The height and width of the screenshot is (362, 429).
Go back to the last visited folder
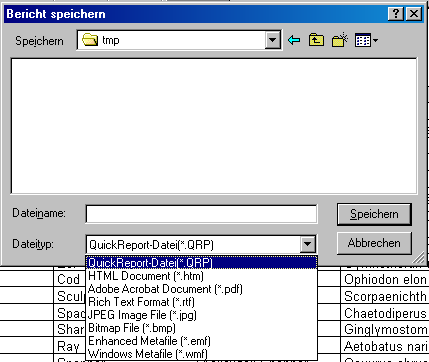tap(294, 40)
